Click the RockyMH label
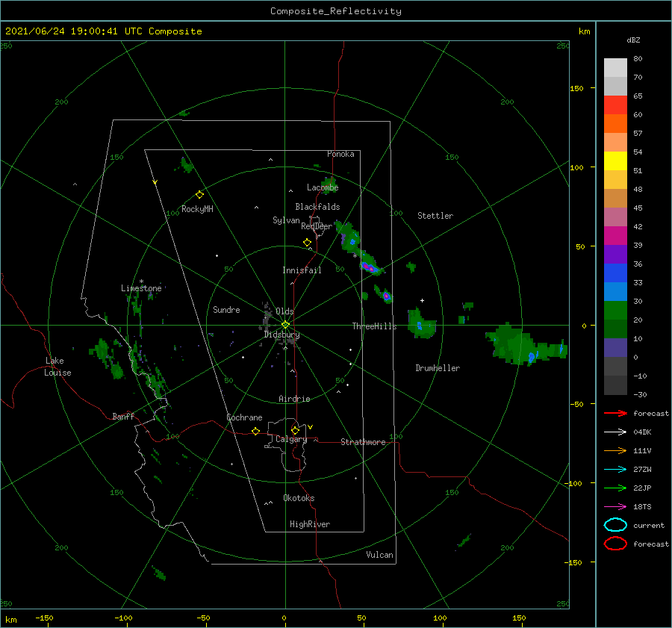The width and height of the screenshot is (672, 628). tap(197, 209)
